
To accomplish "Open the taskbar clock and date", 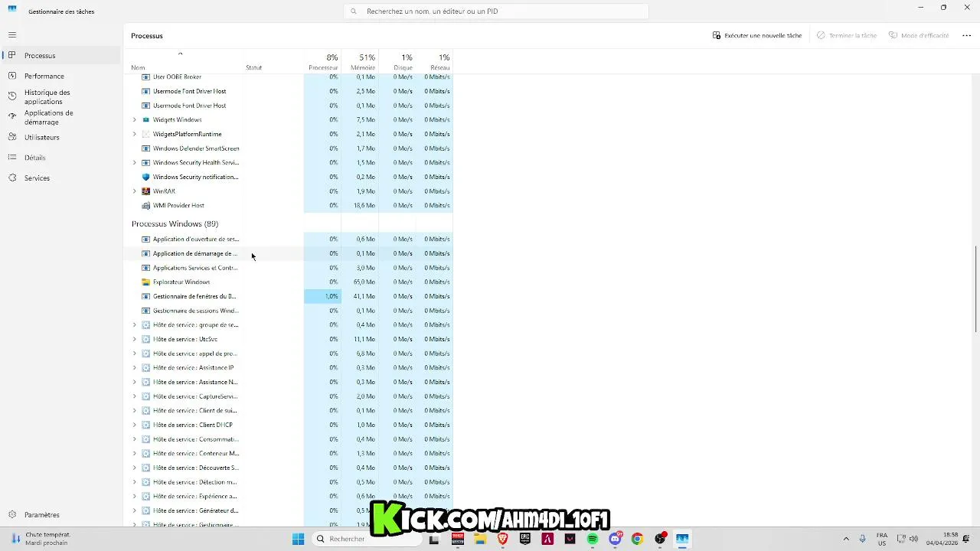I will tap(941, 539).
